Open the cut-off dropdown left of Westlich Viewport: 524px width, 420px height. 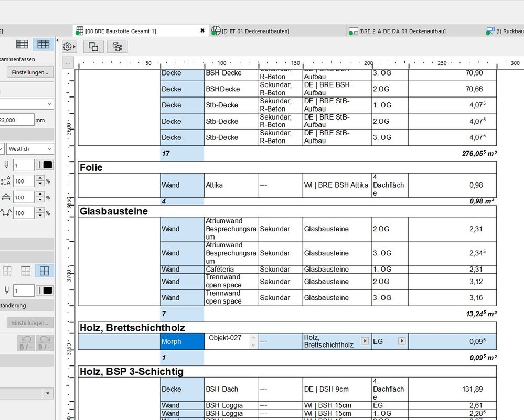(2, 149)
